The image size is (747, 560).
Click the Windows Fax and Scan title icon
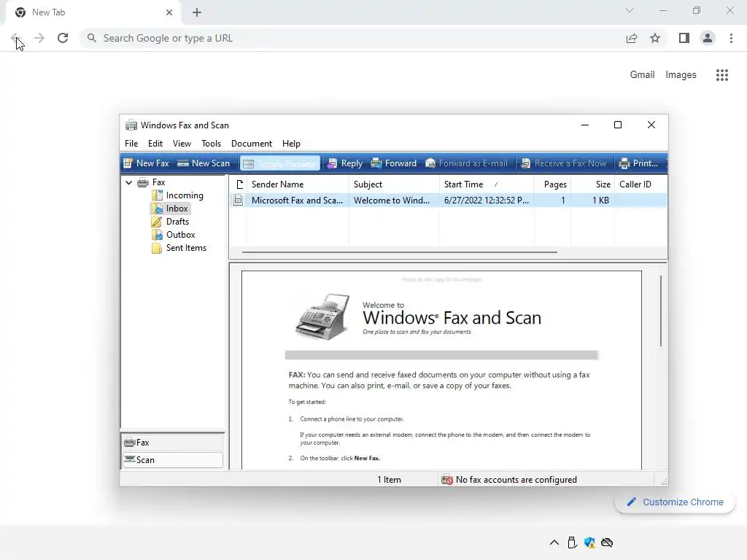pos(131,125)
